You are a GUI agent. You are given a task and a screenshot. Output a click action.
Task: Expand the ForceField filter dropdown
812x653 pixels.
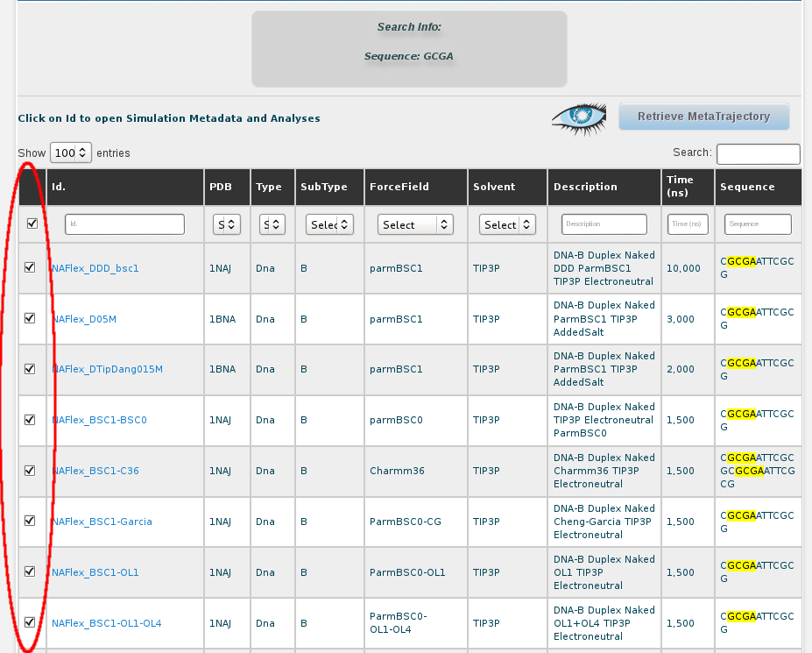415,225
